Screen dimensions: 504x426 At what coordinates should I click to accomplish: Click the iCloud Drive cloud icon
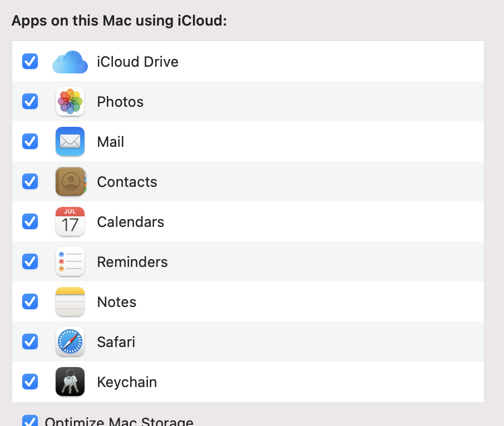(x=70, y=62)
